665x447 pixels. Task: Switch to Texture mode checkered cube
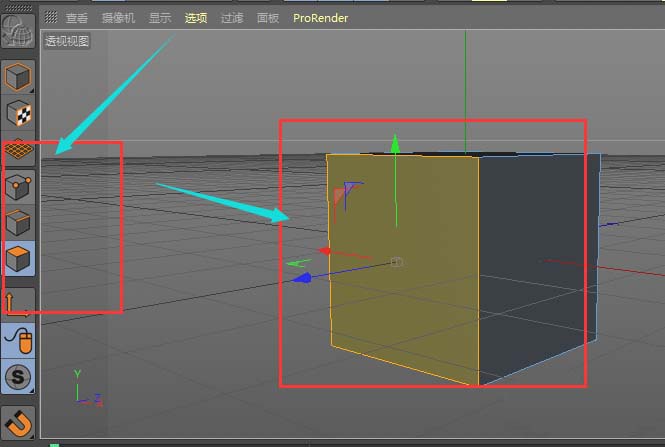point(18,113)
